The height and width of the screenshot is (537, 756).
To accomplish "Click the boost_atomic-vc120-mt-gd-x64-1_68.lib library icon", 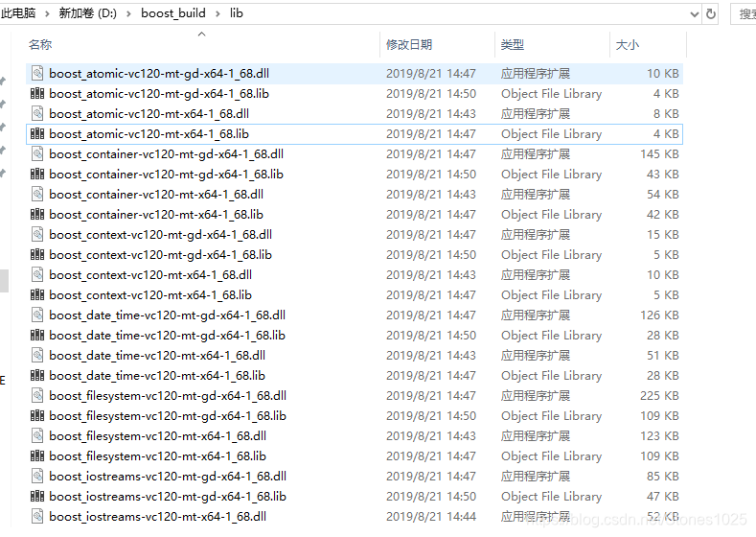I will (x=37, y=94).
